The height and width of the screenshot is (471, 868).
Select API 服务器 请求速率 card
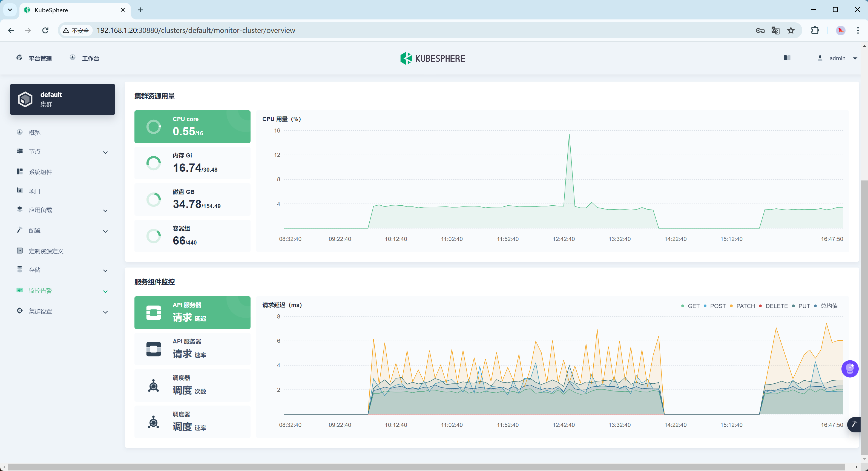pyautogui.click(x=192, y=349)
